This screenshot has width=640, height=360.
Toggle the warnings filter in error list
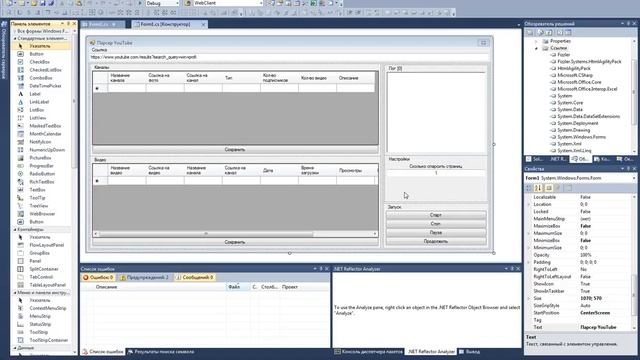click(x=144, y=278)
